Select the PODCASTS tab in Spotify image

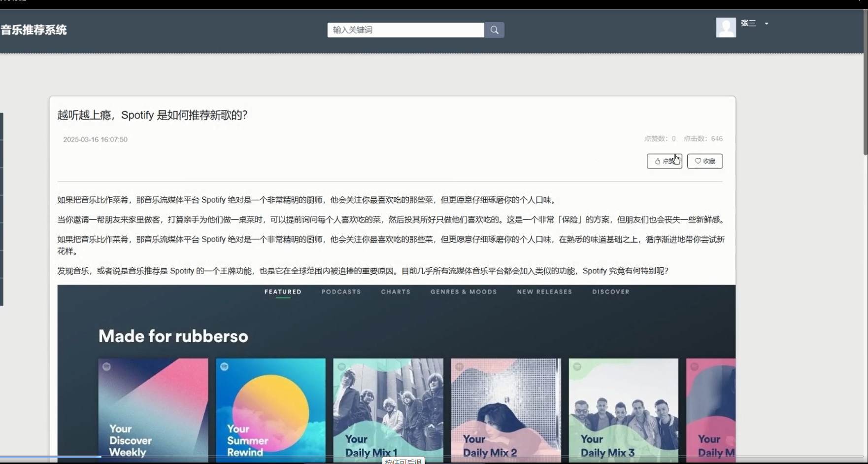(341, 292)
